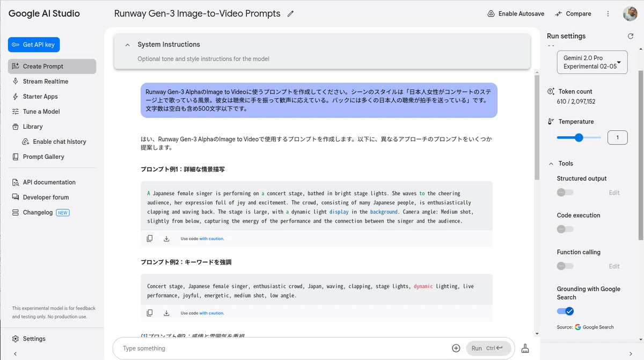The width and height of the screenshot is (644, 360).
Task: Click the Enable Autosave drive icon
Action: [491, 14]
